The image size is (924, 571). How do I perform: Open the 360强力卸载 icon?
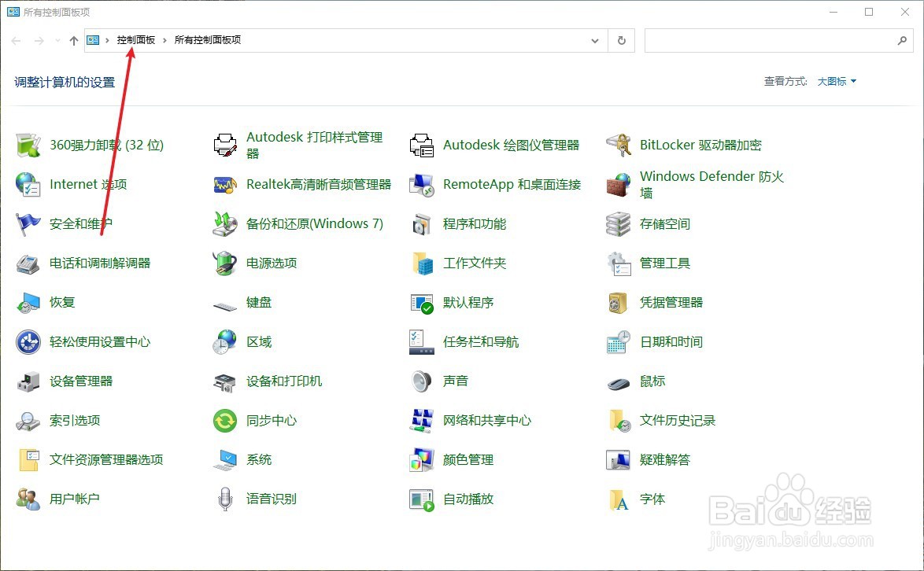(x=28, y=146)
